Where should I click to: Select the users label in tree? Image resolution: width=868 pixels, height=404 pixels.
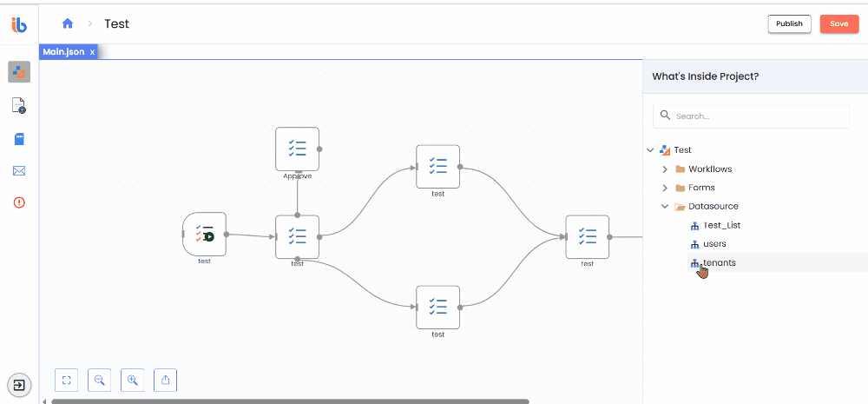714,244
